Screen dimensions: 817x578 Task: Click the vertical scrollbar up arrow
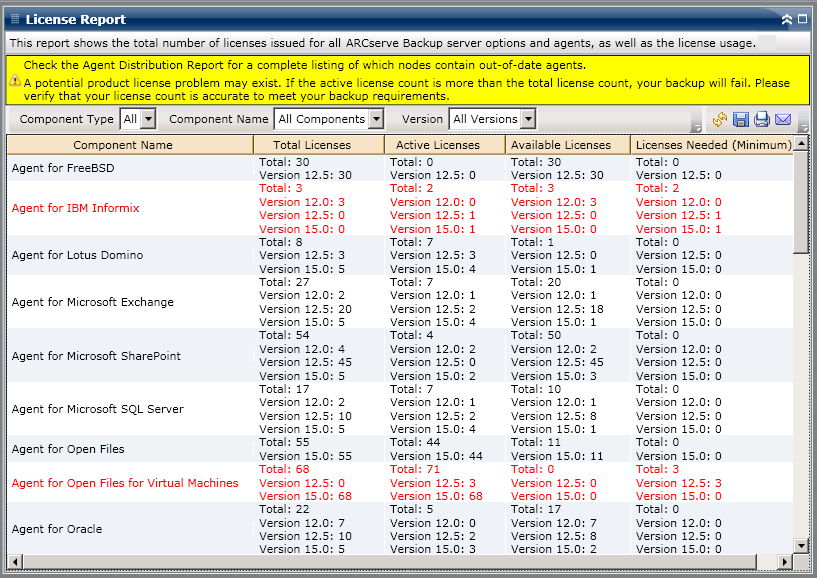(x=801, y=143)
